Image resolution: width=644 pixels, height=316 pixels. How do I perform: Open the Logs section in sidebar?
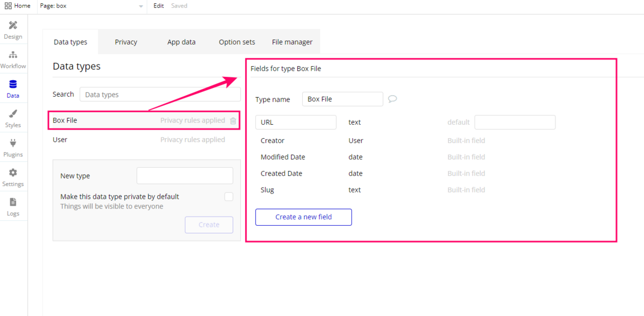[x=13, y=207]
